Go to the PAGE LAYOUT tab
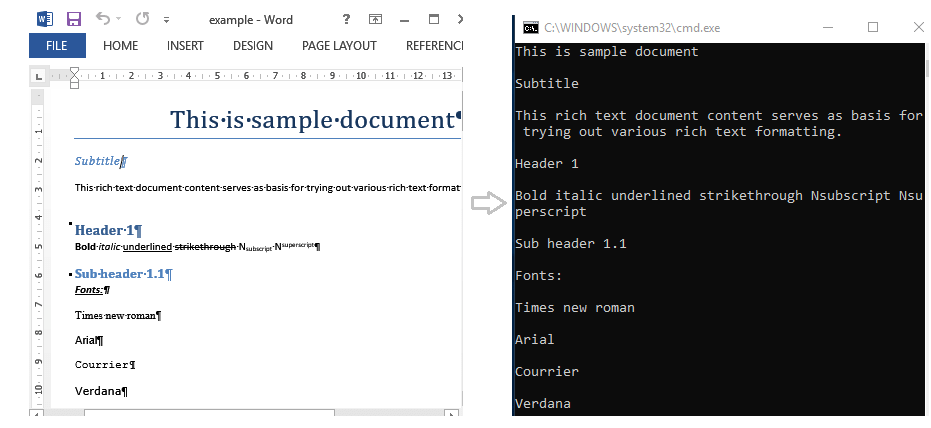The width and height of the screenshot is (931, 428). pos(339,45)
